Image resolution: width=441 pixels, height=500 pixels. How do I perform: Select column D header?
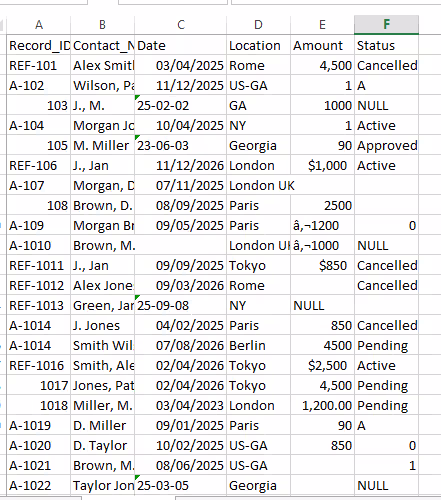[258, 25]
